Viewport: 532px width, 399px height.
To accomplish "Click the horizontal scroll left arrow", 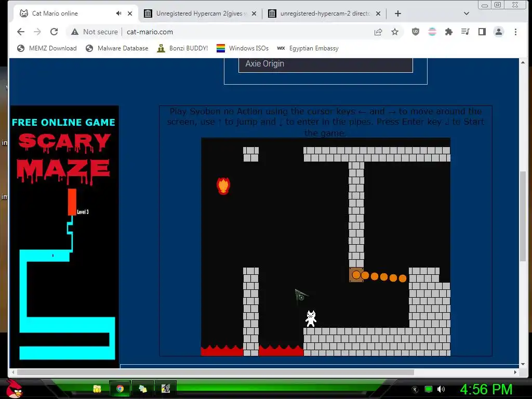I will [13, 372].
